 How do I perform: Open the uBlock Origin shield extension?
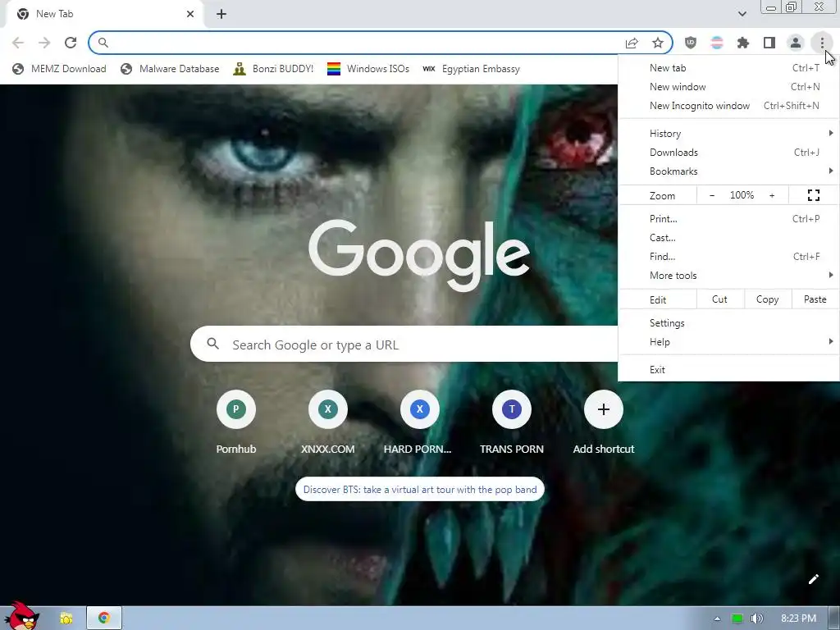point(691,43)
